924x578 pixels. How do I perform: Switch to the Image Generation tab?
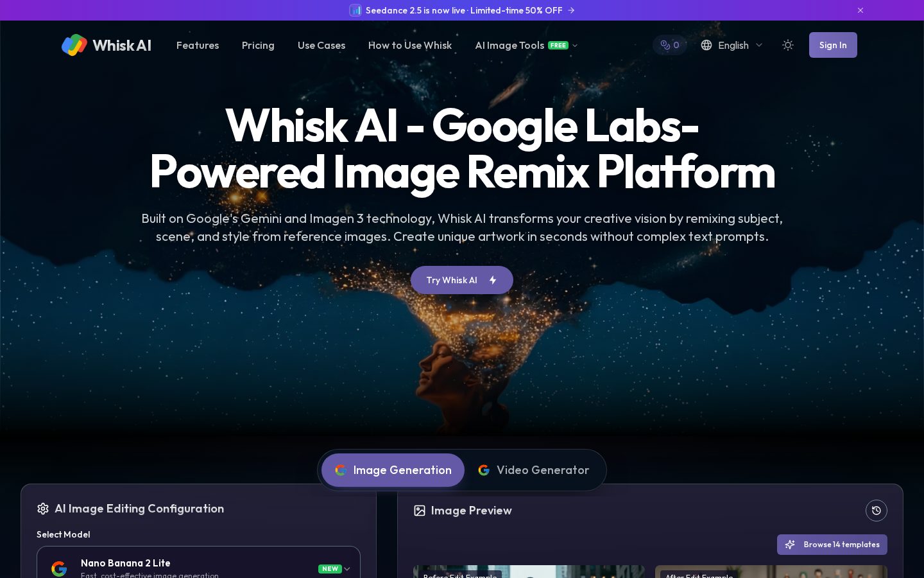click(393, 470)
